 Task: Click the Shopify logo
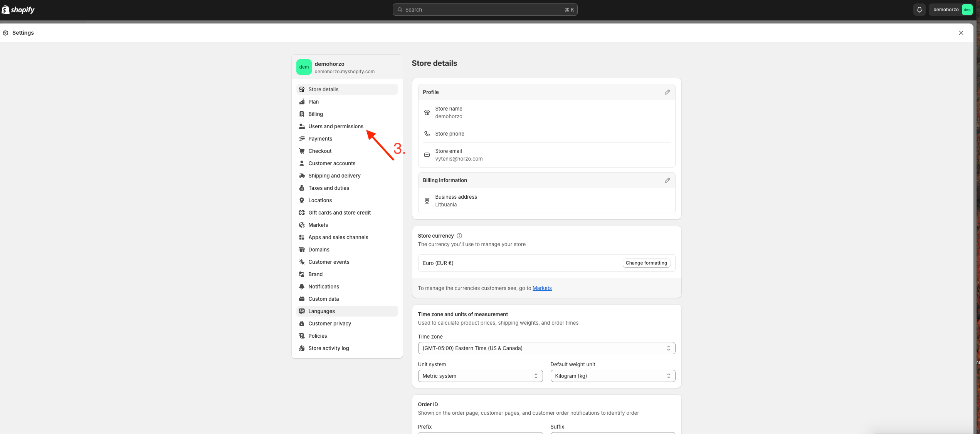point(18,10)
